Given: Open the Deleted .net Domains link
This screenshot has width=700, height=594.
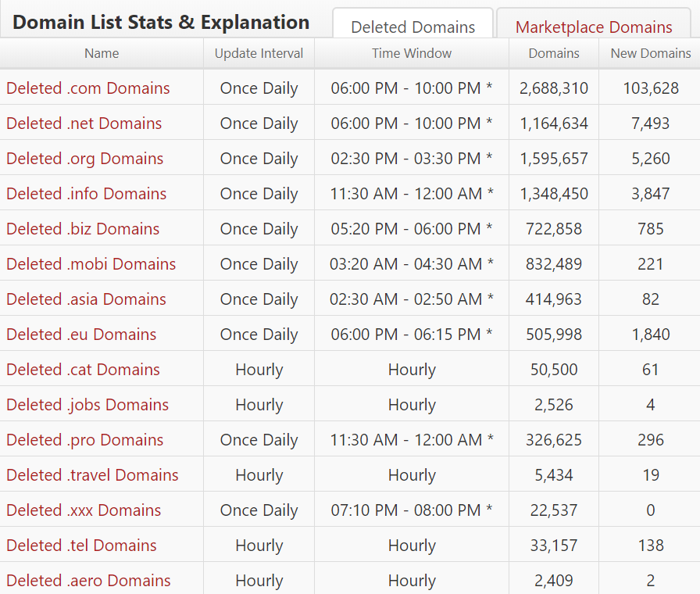Looking at the screenshot, I should click(x=84, y=123).
